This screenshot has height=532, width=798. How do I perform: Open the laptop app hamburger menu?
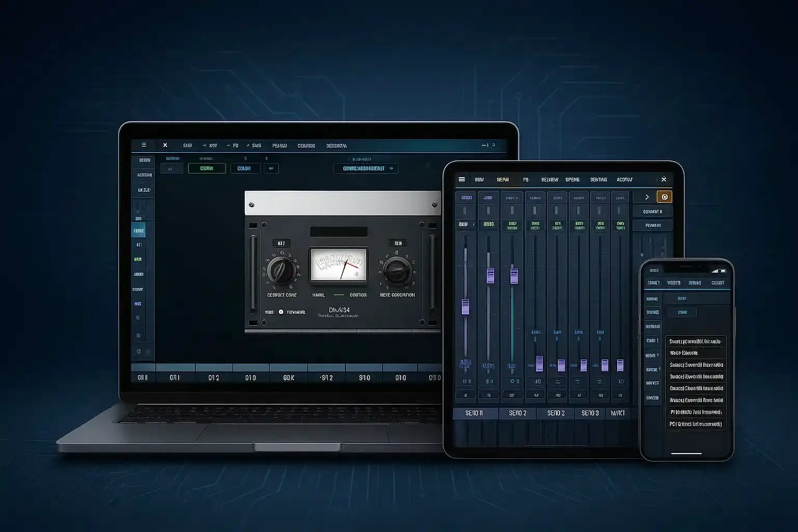point(144,145)
